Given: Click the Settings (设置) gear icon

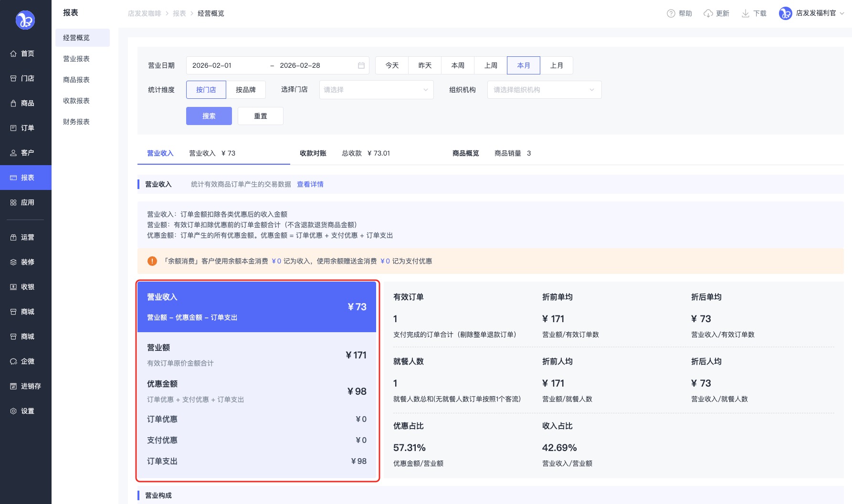Looking at the screenshot, I should coord(13,411).
